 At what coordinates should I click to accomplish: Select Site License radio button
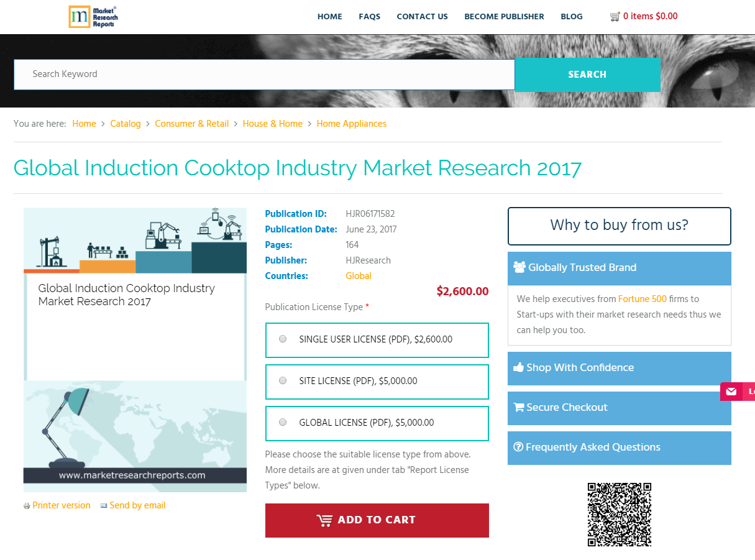pyautogui.click(x=283, y=381)
